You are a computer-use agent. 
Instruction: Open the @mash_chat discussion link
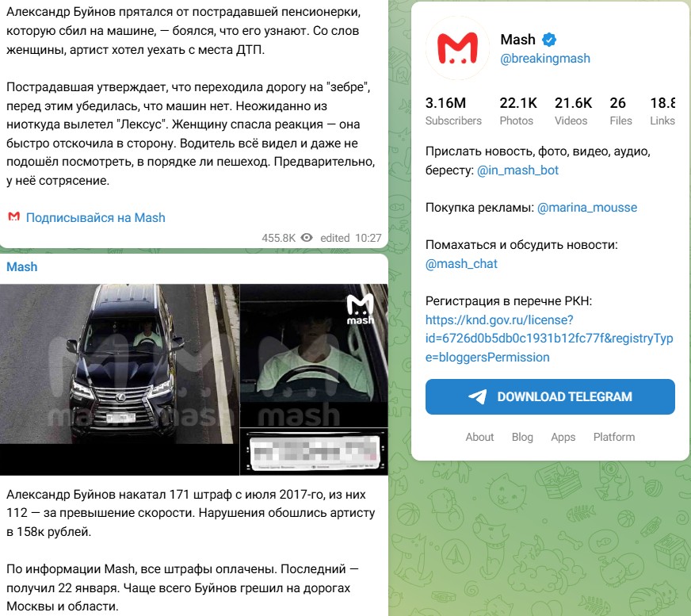coord(461,264)
